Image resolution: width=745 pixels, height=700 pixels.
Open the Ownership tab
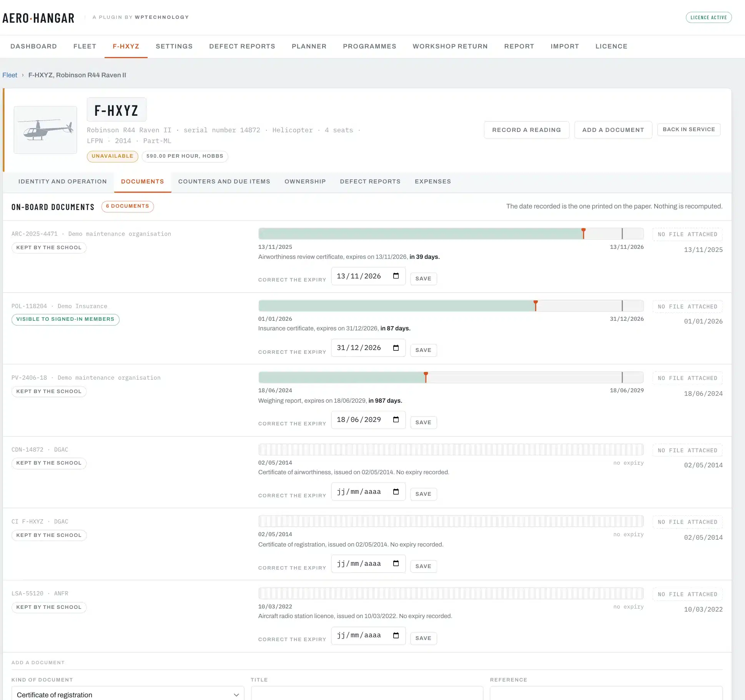pos(305,182)
